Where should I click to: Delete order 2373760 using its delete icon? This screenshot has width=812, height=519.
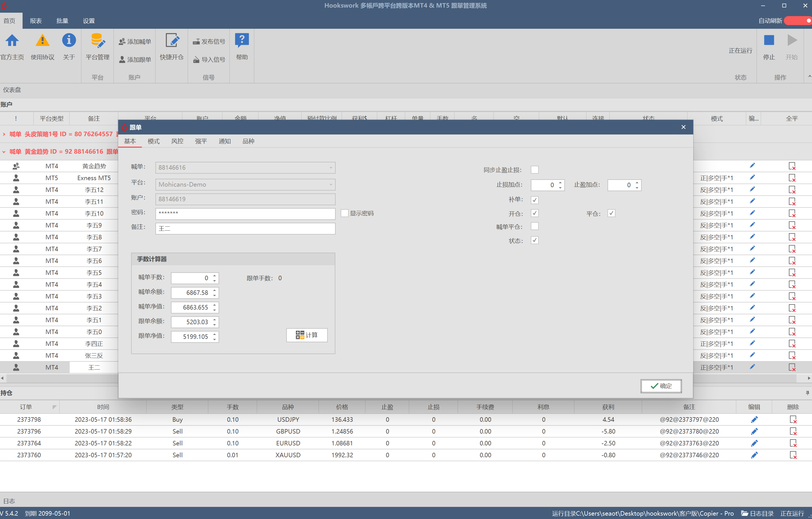point(793,455)
